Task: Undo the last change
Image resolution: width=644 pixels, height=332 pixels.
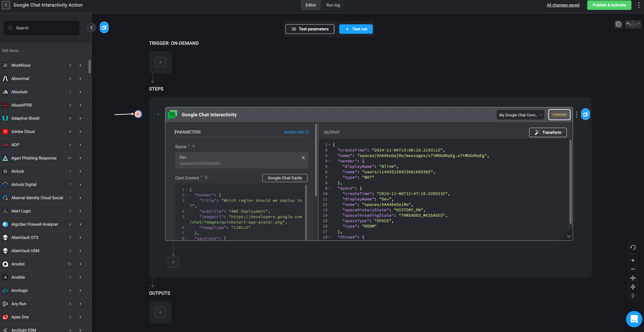Action: point(629,24)
